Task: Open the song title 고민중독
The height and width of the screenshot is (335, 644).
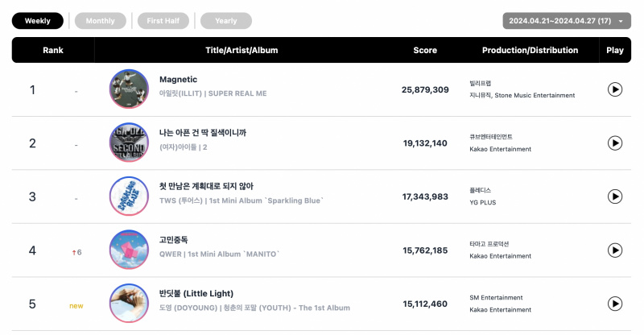Action: pyautogui.click(x=173, y=240)
